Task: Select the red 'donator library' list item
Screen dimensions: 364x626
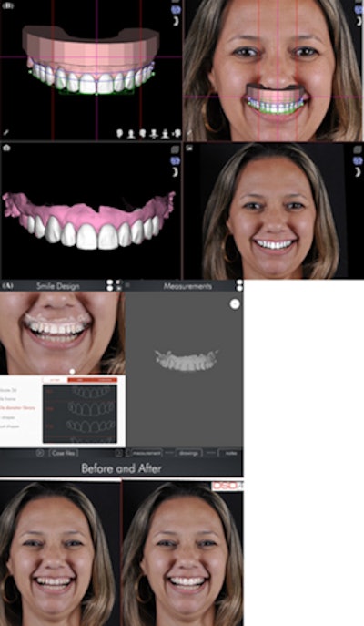Action: coord(17,408)
